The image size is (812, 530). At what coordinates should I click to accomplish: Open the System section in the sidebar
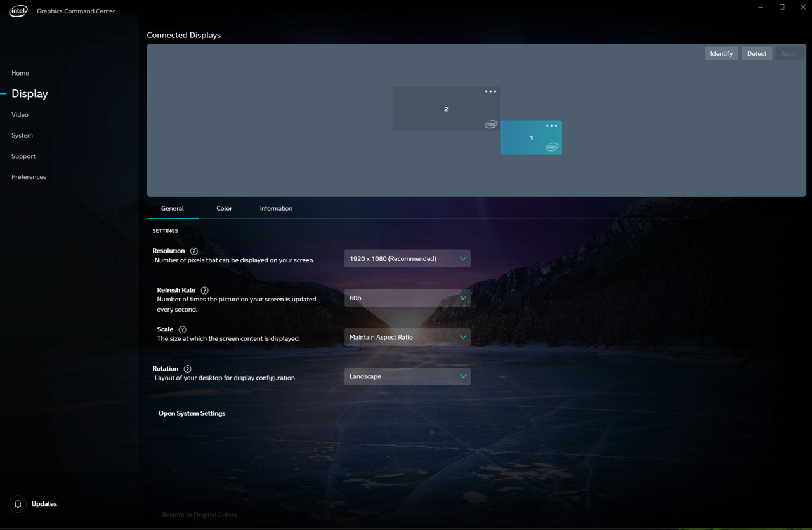click(22, 135)
